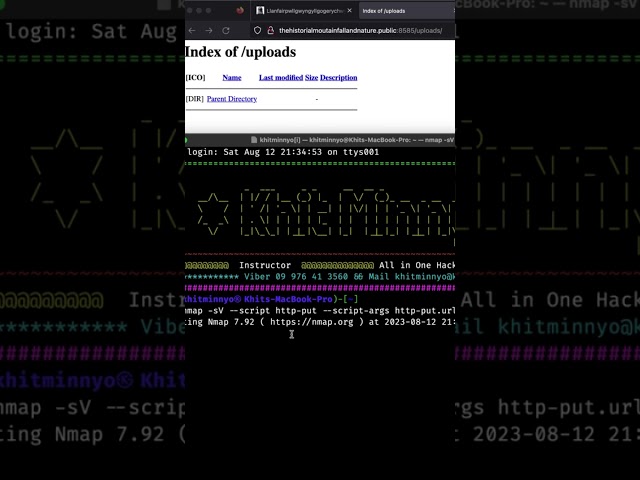Click the [DIR] icon placeholder

tap(195, 99)
